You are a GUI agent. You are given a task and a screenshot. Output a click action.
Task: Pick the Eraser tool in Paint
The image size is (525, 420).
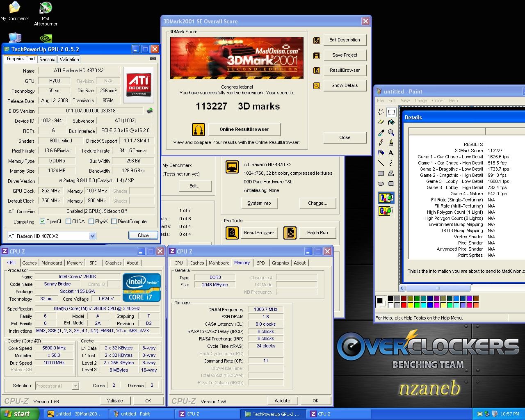381,122
